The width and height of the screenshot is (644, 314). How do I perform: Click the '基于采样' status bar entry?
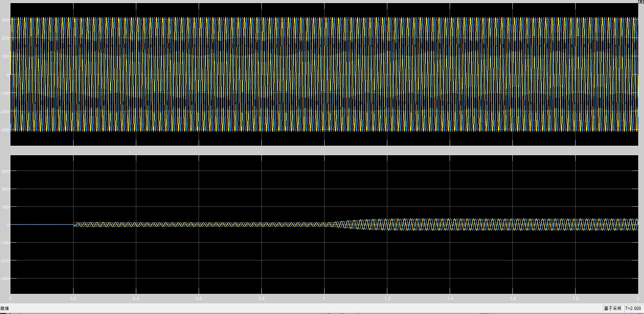[612, 308]
